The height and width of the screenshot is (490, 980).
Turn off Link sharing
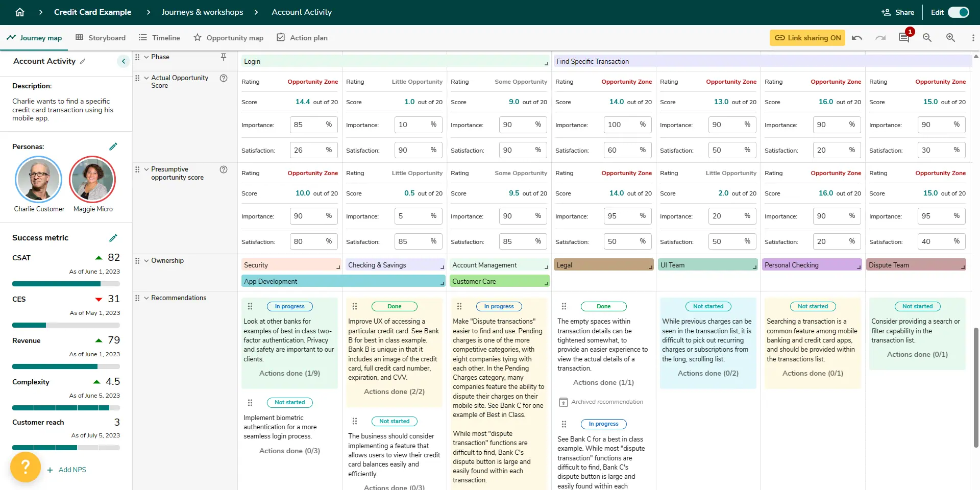(x=806, y=38)
